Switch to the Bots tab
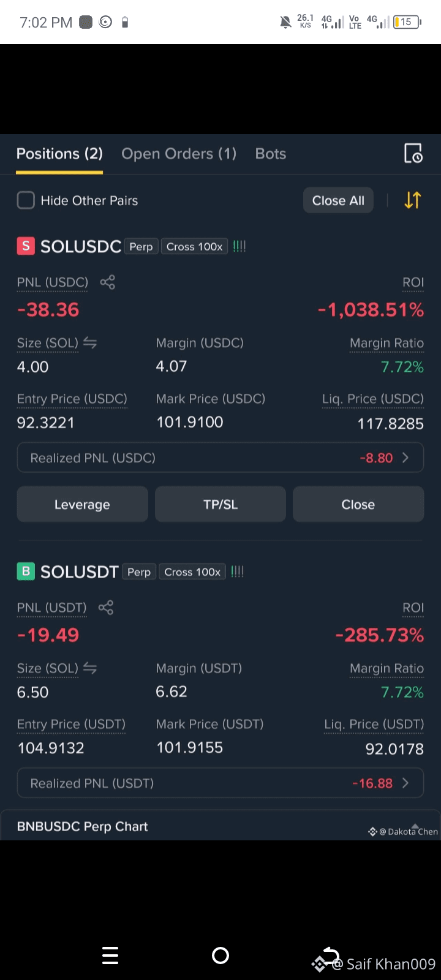 271,154
